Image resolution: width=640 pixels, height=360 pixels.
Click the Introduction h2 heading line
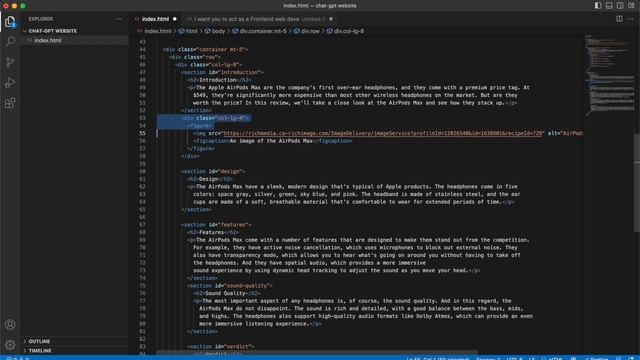219,80
